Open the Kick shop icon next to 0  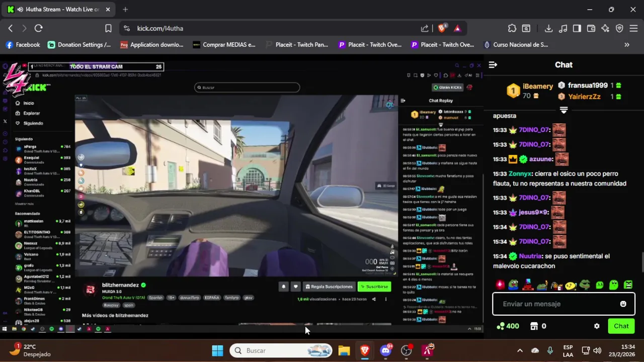[x=534, y=326]
